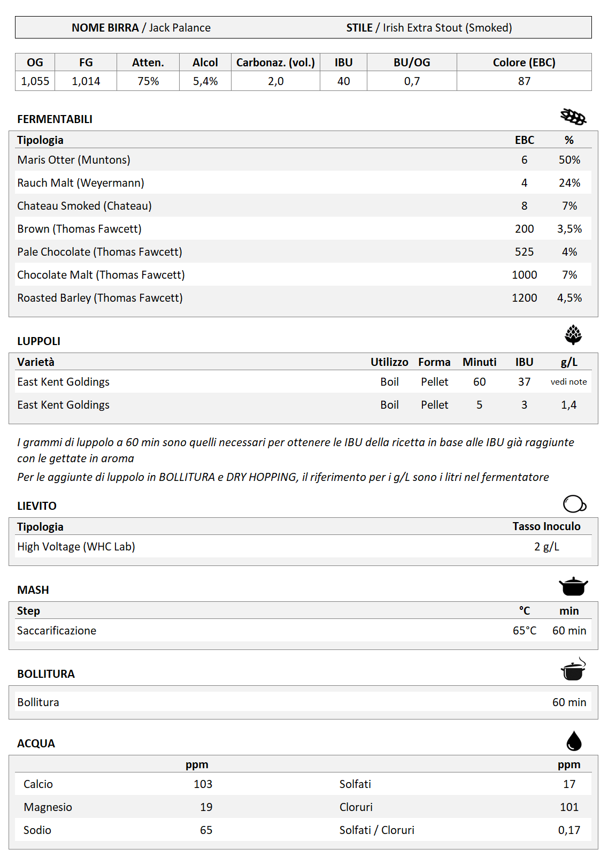The image size is (616, 857).
Task: Click the wheat grain icon beside FERMENTABILI
Action: coord(573,116)
